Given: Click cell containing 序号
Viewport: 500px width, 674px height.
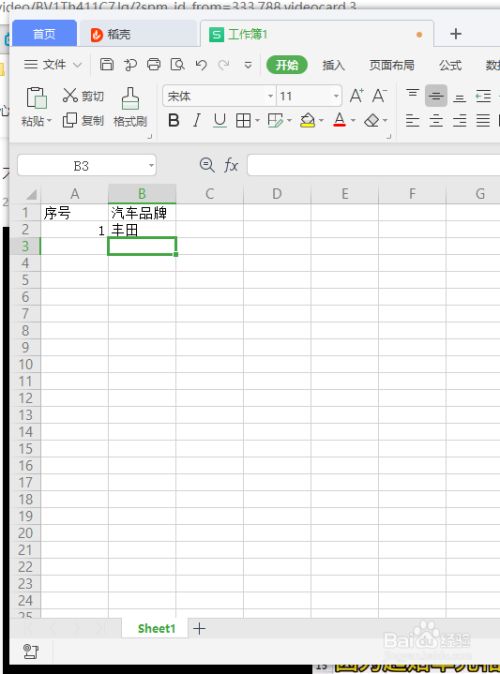Looking at the screenshot, I should (74, 213).
